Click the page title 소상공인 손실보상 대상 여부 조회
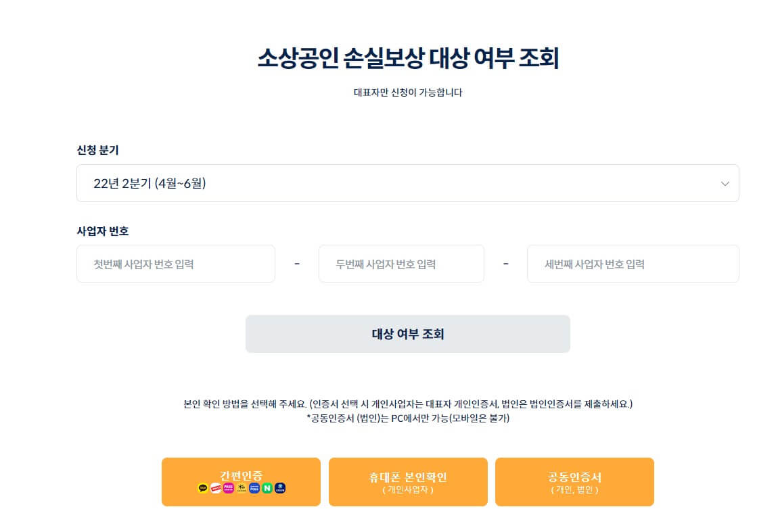The width and height of the screenshot is (778, 532). tap(407, 57)
